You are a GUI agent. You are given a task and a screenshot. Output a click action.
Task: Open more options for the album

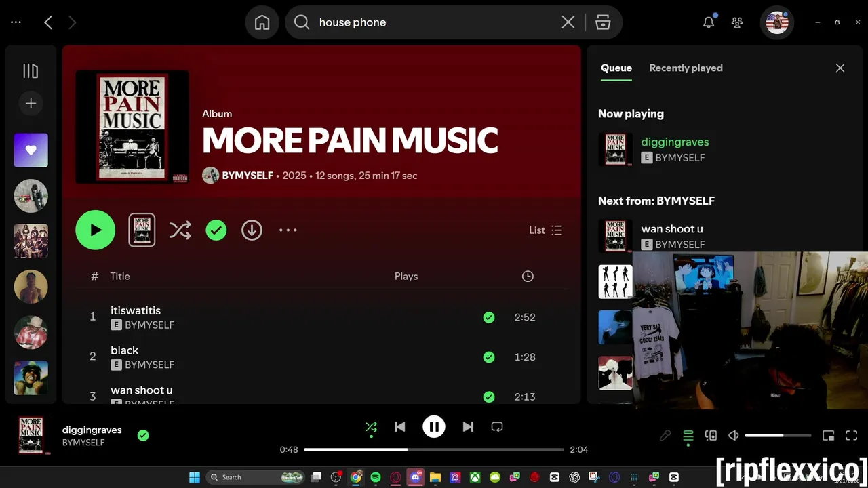[288, 230]
